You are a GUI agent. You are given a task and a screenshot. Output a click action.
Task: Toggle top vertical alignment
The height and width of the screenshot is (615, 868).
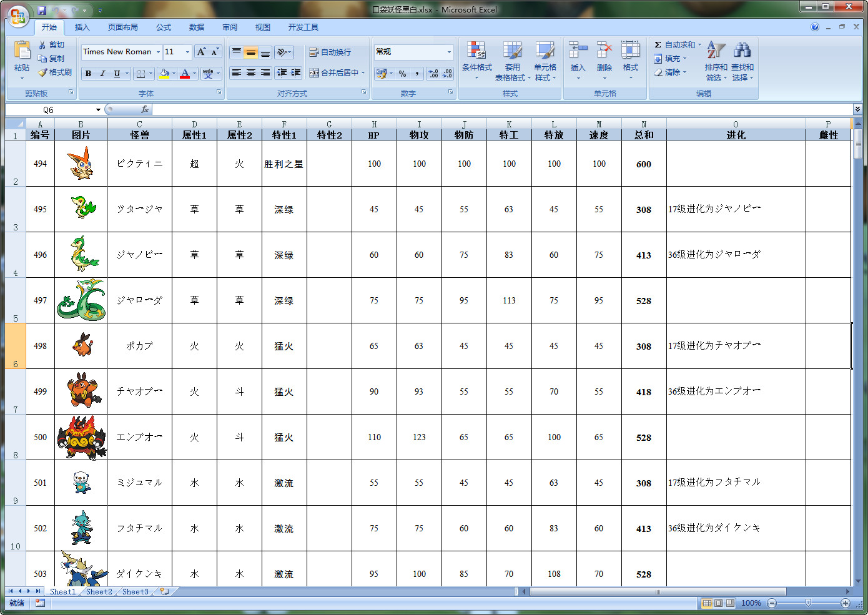pyautogui.click(x=236, y=52)
